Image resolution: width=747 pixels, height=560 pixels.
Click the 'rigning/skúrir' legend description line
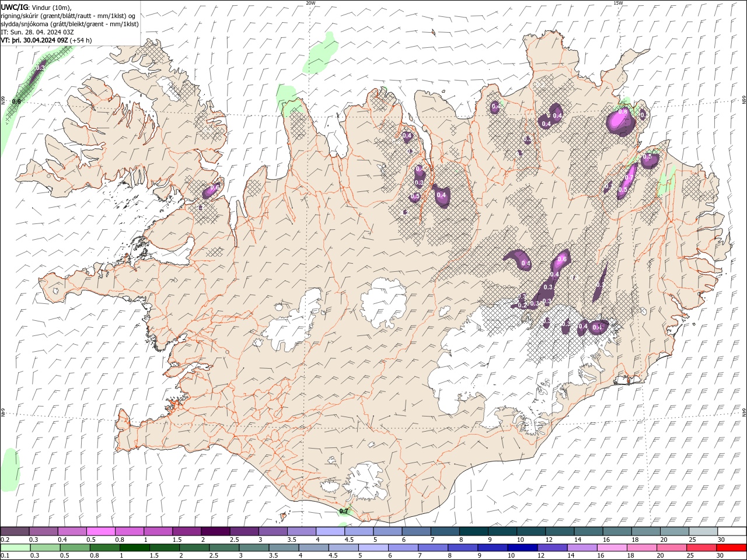(68, 16)
